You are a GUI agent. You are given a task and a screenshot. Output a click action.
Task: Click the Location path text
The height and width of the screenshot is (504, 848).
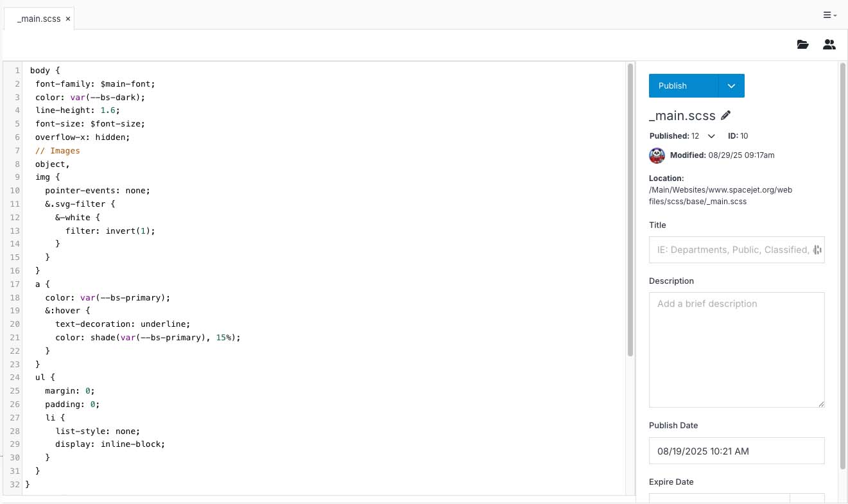pyautogui.click(x=722, y=196)
